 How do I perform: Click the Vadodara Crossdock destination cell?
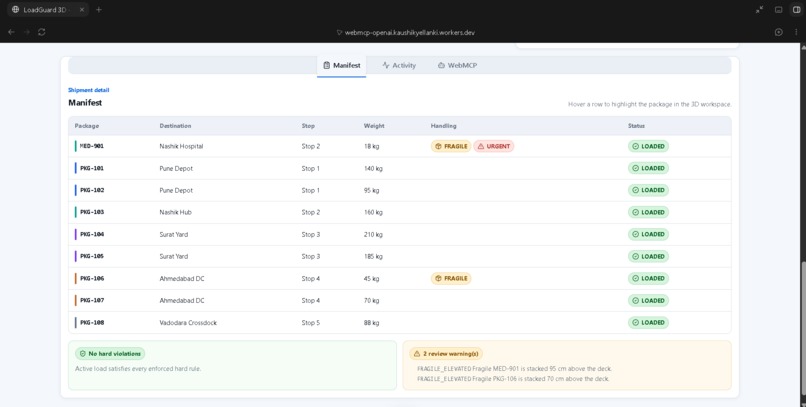click(x=188, y=323)
